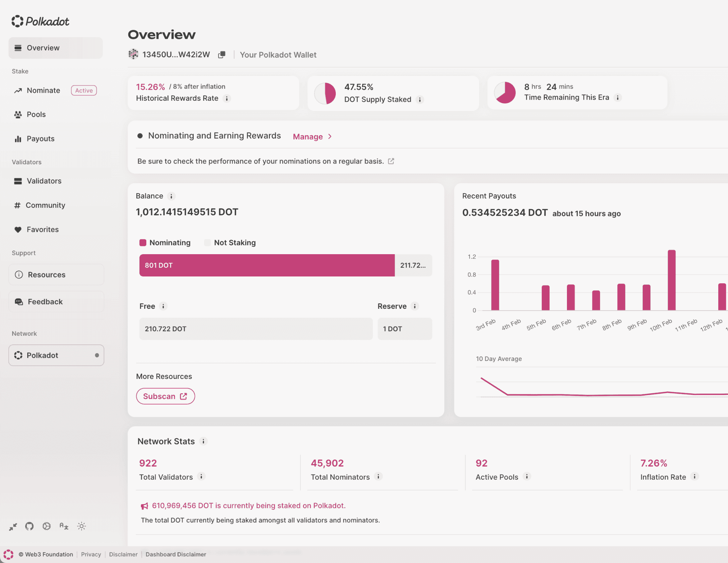Open the GitHub repository icon
Image resolution: width=728 pixels, height=563 pixels.
point(29,526)
